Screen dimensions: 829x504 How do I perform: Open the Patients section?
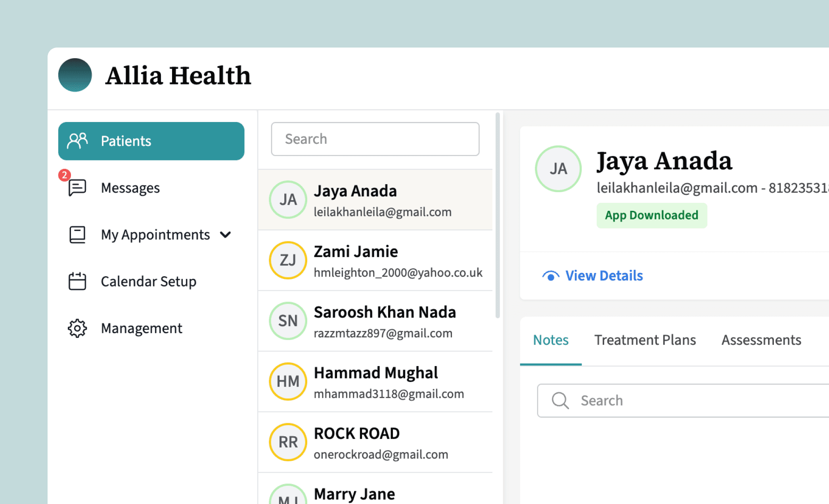point(151,141)
